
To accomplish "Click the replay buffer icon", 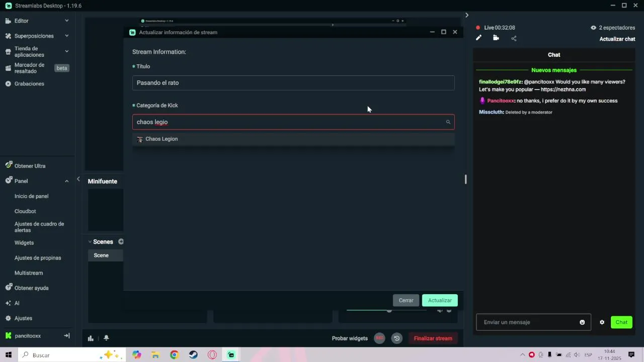I will pos(396,338).
